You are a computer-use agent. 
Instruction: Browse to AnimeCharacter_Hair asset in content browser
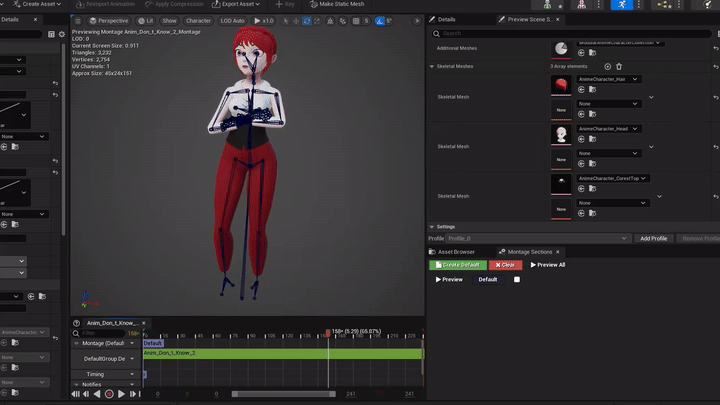[591, 91]
